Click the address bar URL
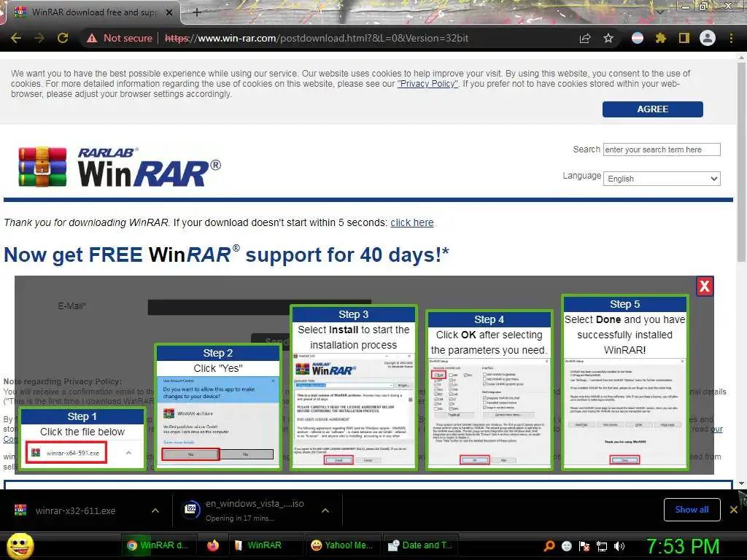The width and height of the screenshot is (747, 560). point(317,38)
